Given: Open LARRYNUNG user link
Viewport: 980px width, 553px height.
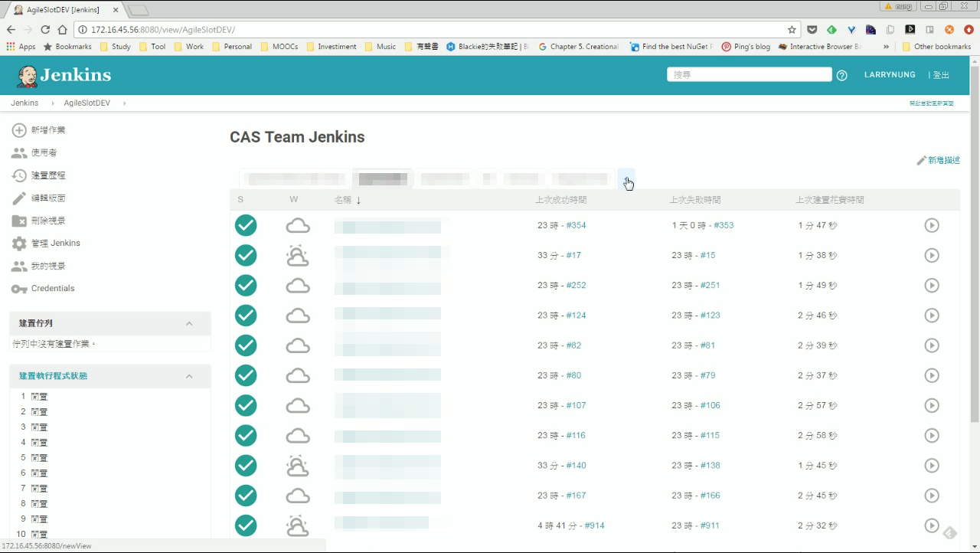Looking at the screenshot, I should [890, 75].
